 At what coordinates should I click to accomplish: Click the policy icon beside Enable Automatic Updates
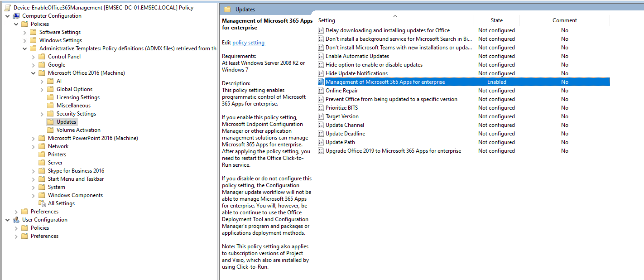pos(321,56)
